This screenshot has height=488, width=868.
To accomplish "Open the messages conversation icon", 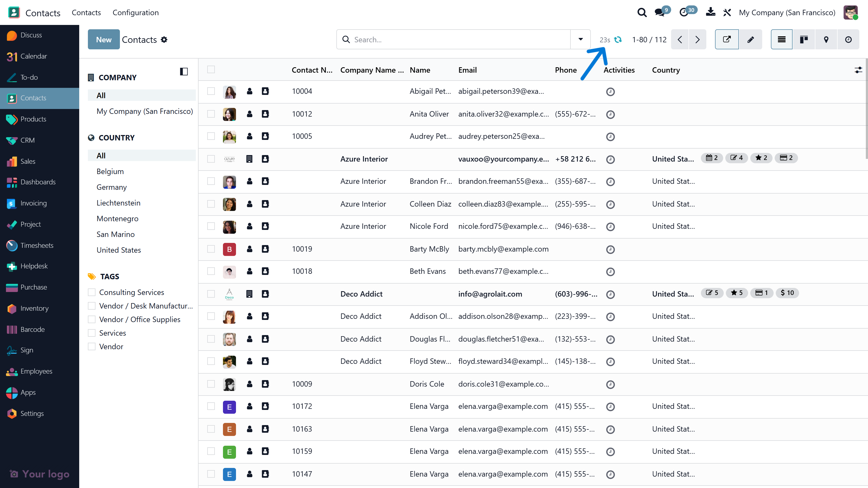I will (x=659, y=12).
